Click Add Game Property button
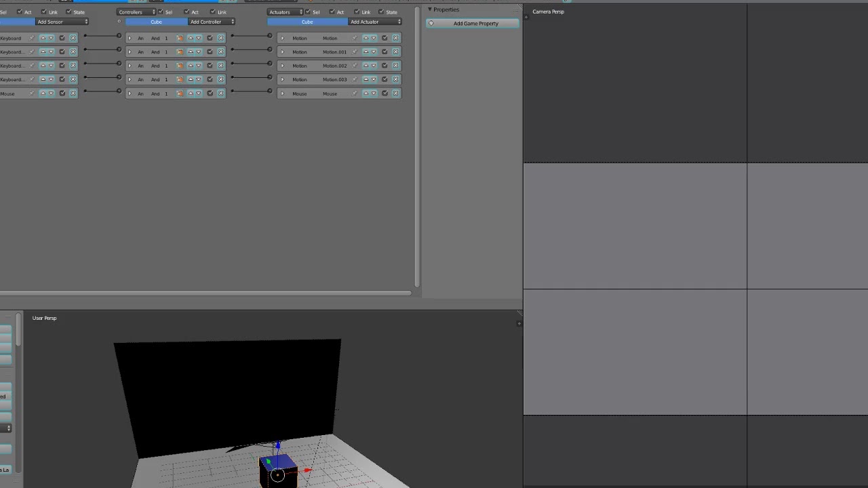This screenshot has height=488, width=868. (473, 23)
